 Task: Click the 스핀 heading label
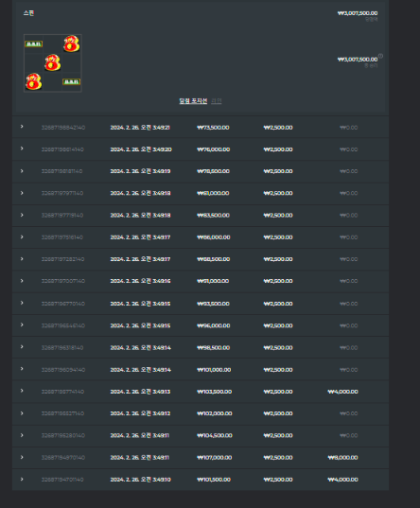click(x=28, y=13)
